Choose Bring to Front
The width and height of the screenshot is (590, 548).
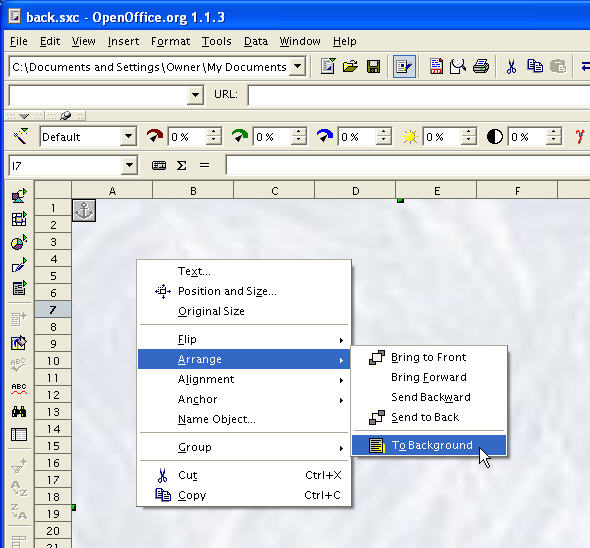click(429, 357)
